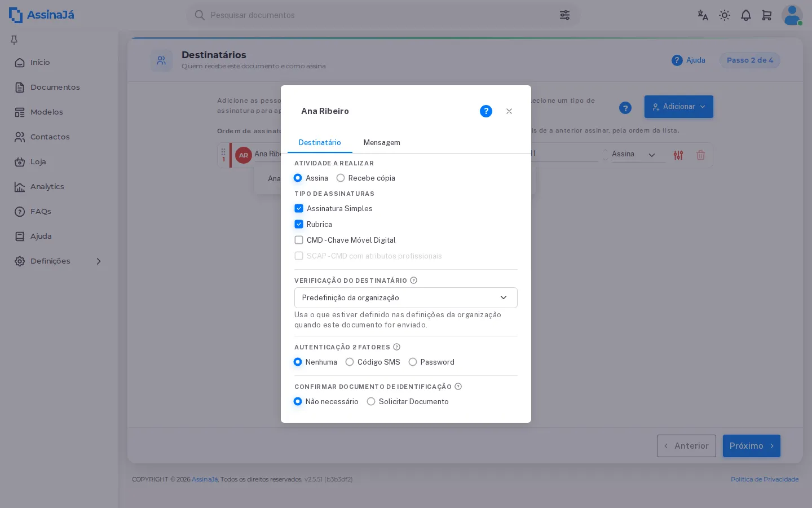
Task: Select the Assina radio option
Action: click(298, 178)
